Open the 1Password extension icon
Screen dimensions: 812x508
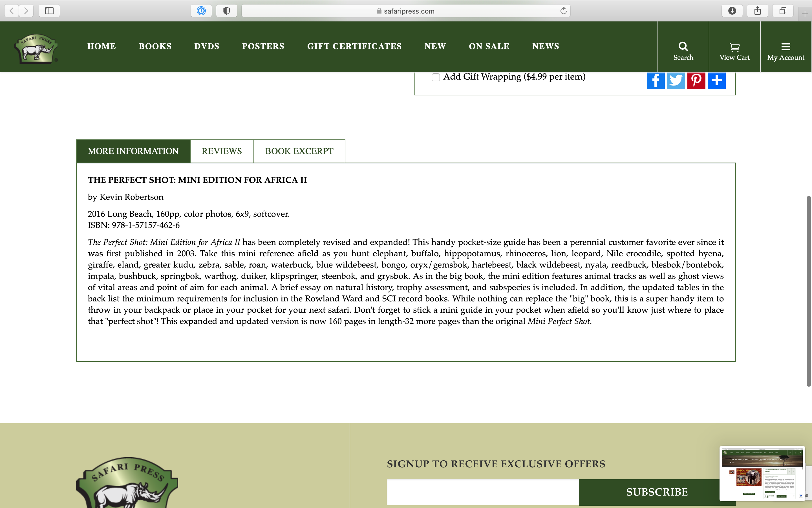[201, 11]
